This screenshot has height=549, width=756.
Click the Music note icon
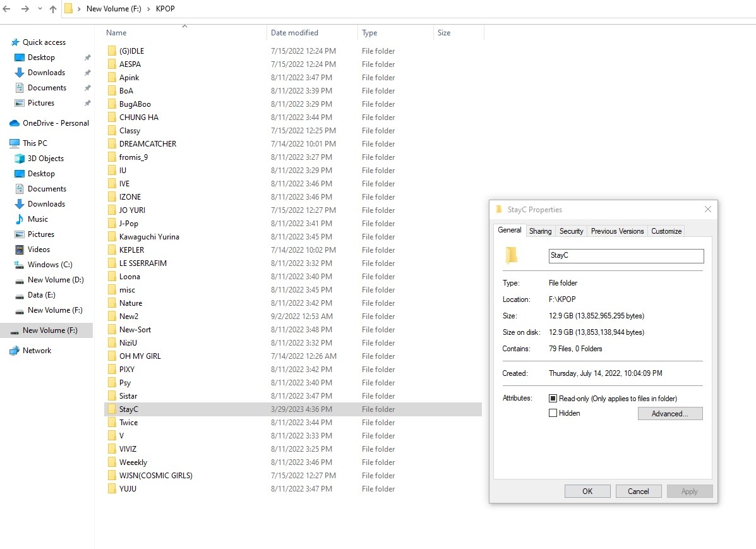(20, 219)
